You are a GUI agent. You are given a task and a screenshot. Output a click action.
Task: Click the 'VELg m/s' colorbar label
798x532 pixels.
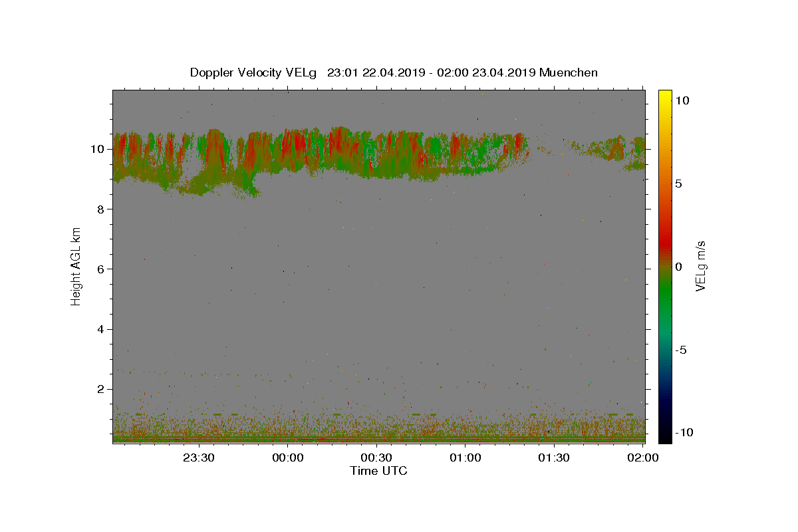[x=701, y=266]
